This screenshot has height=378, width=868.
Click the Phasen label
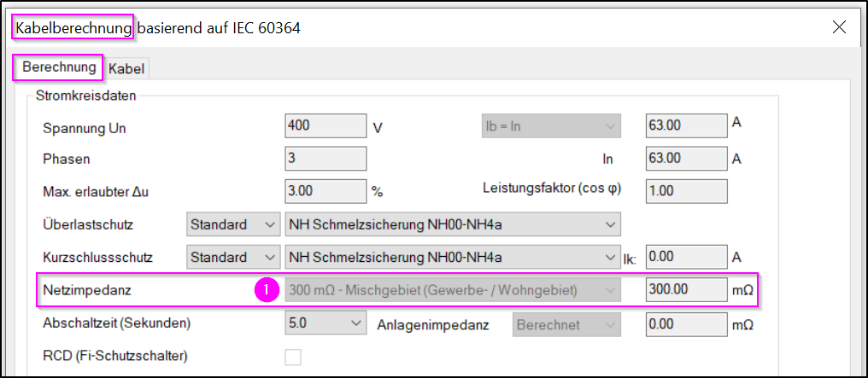67,160
